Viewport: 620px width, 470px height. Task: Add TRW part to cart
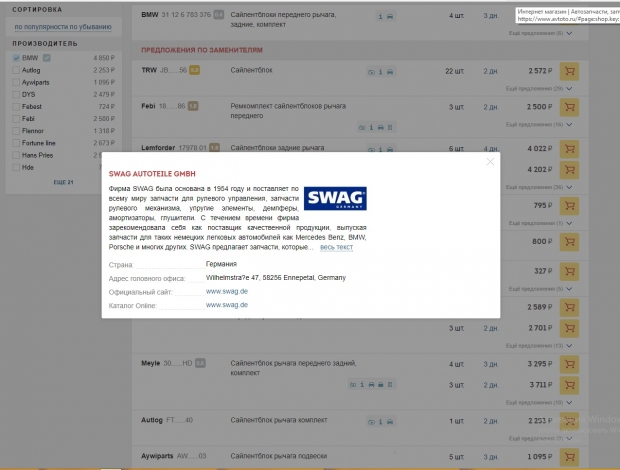[569, 71]
